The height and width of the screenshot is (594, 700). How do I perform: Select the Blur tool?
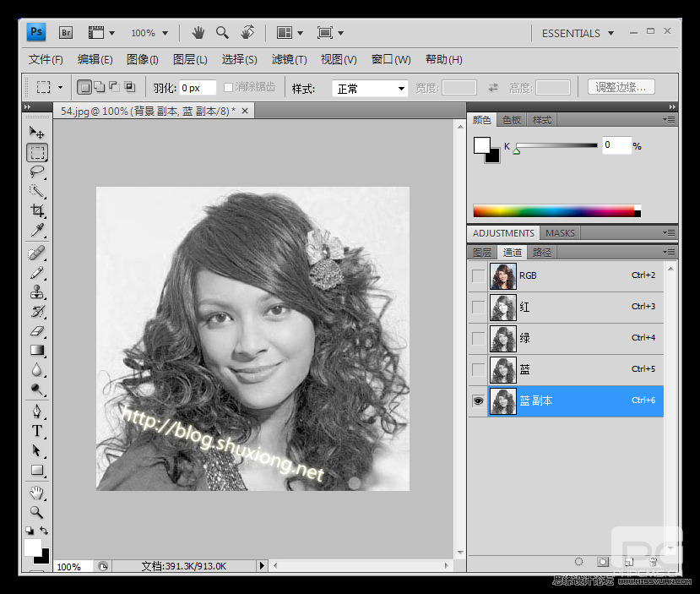point(37,370)
